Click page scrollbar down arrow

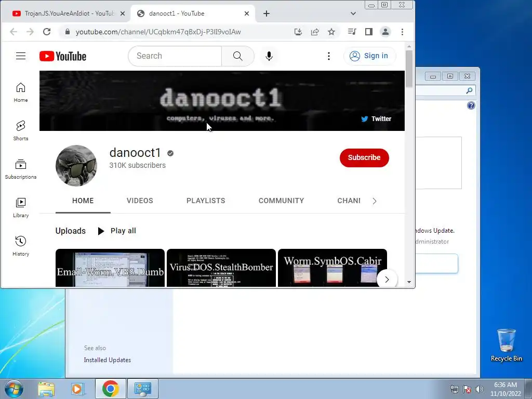tap(409, 282)
